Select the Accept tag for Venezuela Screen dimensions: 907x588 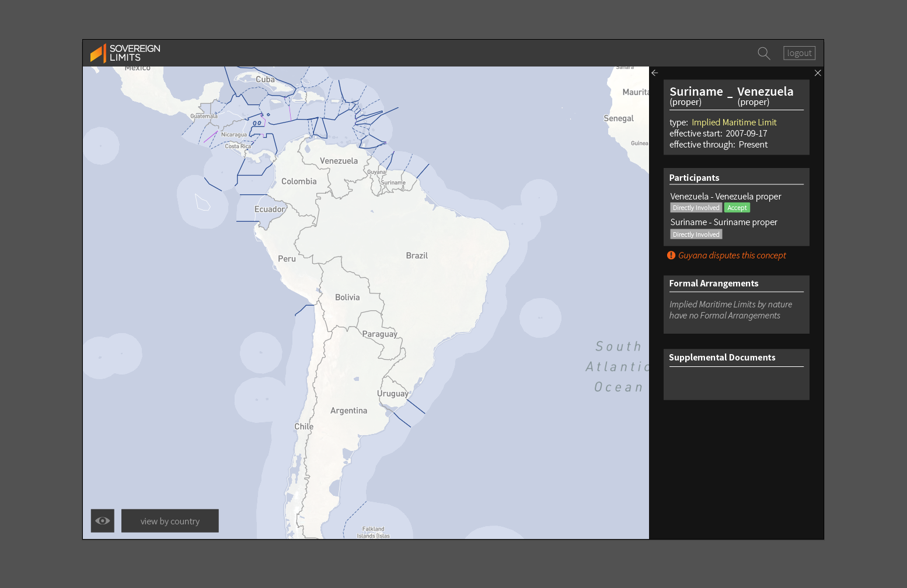pos(737,208)
